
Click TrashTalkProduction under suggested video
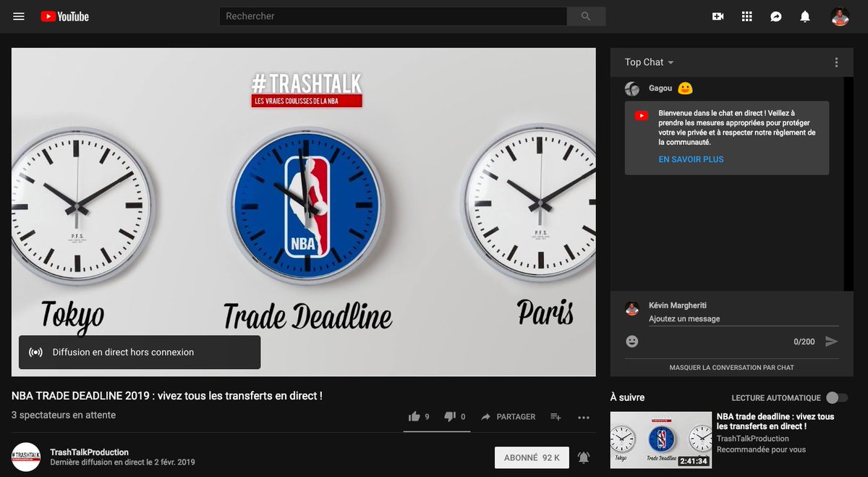pos(753,439)
